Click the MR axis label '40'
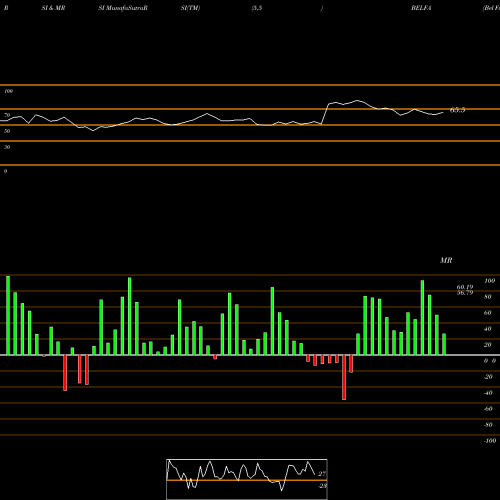Image resolution: width=500 pixels, height=500 pixels. [x=488, y=329]
